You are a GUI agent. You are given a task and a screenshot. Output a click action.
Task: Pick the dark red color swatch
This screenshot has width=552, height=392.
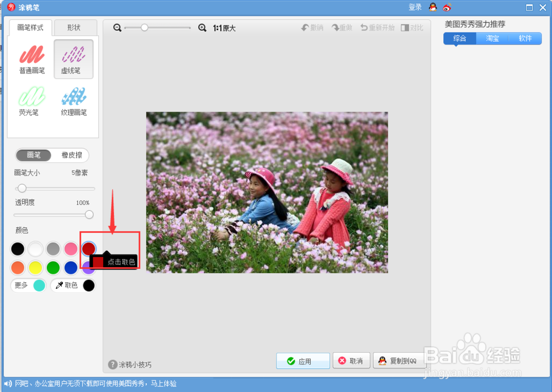pos(88,248)
